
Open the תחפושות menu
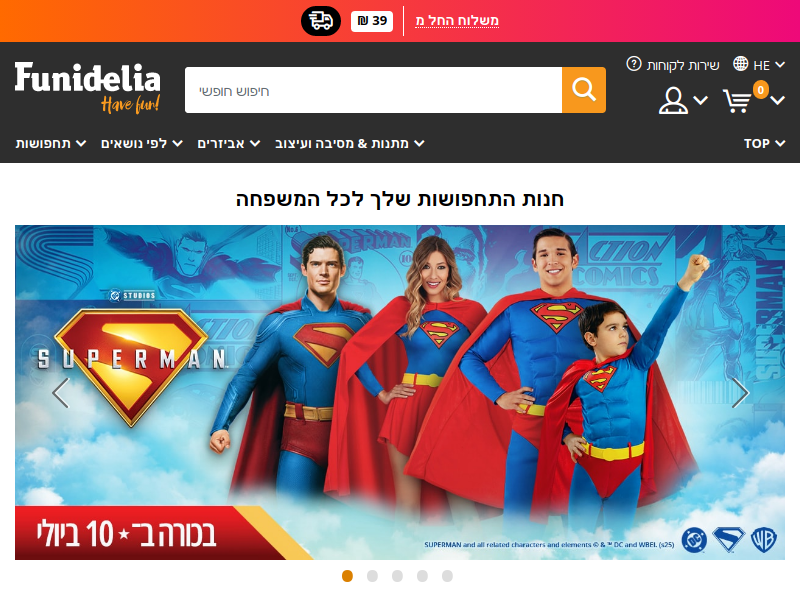pos(51,143)
